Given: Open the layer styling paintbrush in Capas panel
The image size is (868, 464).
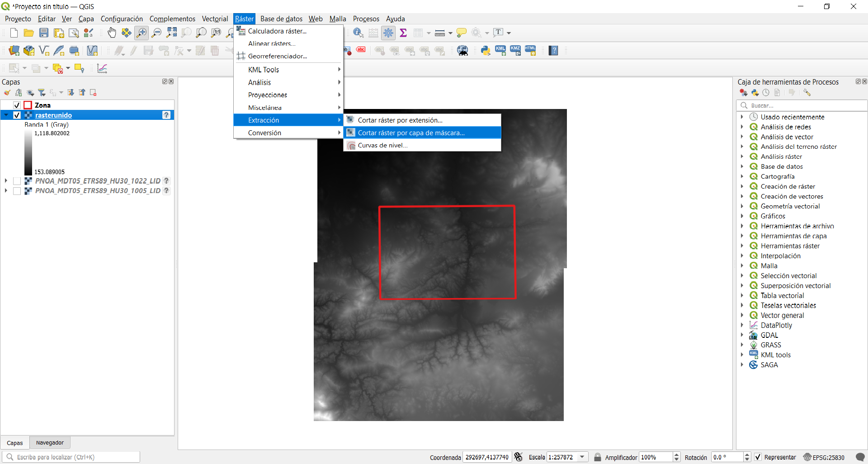Looking at the screenshot, I should 7,92.
